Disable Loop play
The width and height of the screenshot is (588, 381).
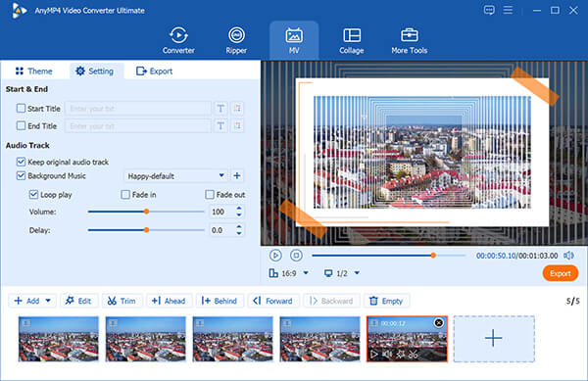[33, 195]
